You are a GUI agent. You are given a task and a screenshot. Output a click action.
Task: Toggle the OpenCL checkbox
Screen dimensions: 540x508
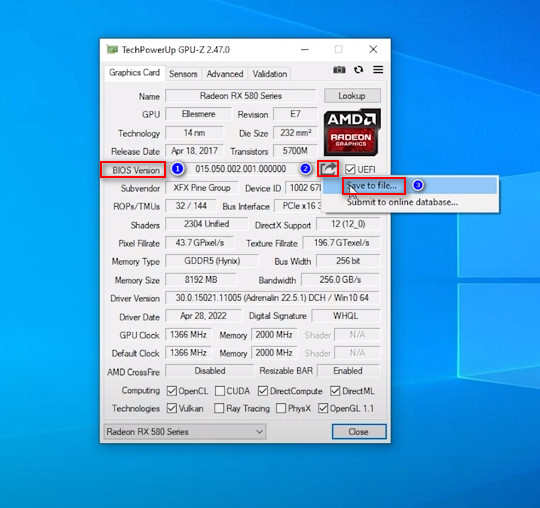click(x=172, y=391)
